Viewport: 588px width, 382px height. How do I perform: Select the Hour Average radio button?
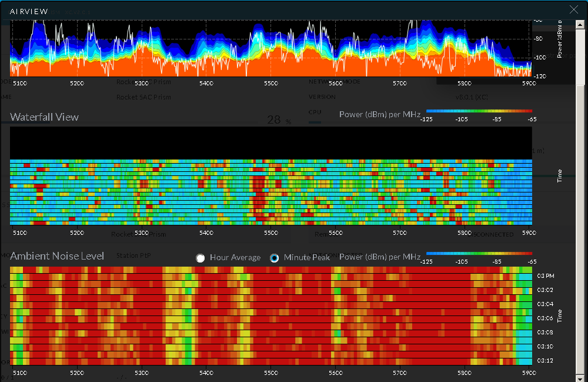[201, 258]
